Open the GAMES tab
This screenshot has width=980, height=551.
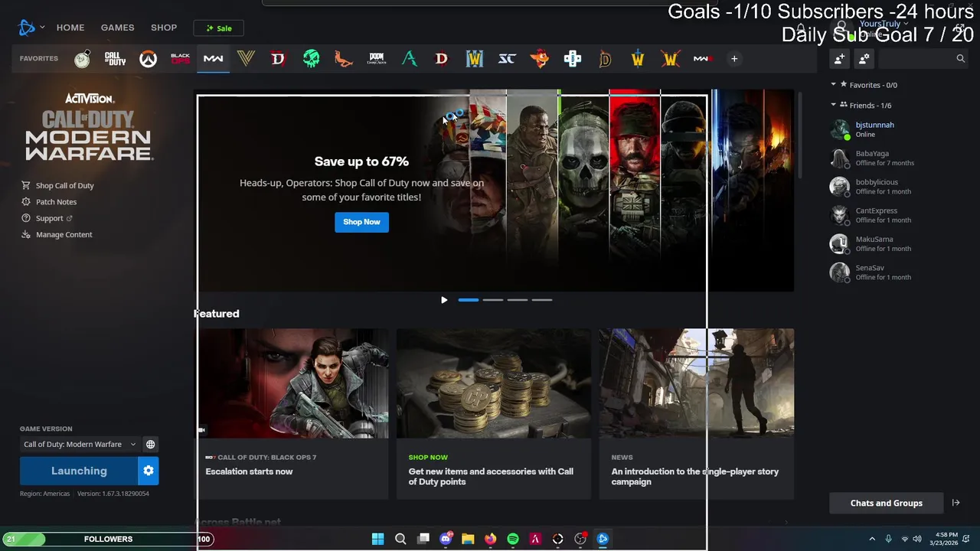(x=117, y=28)
